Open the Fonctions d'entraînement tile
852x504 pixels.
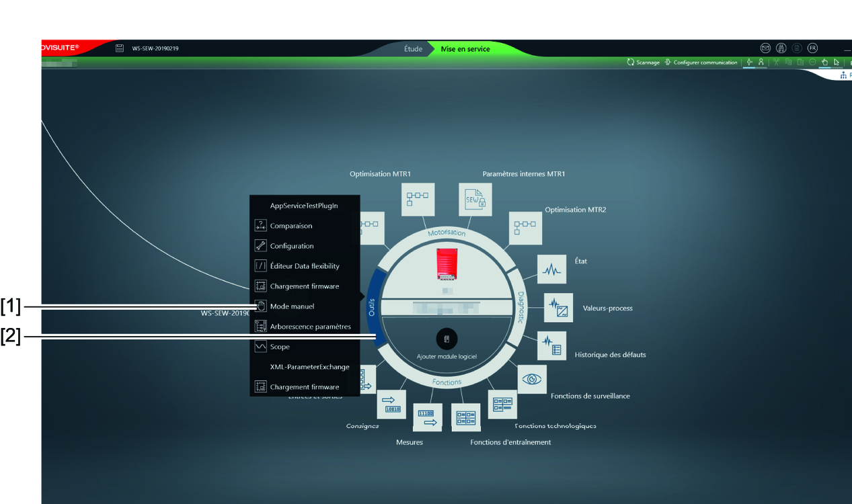click(x=466, y=417)
